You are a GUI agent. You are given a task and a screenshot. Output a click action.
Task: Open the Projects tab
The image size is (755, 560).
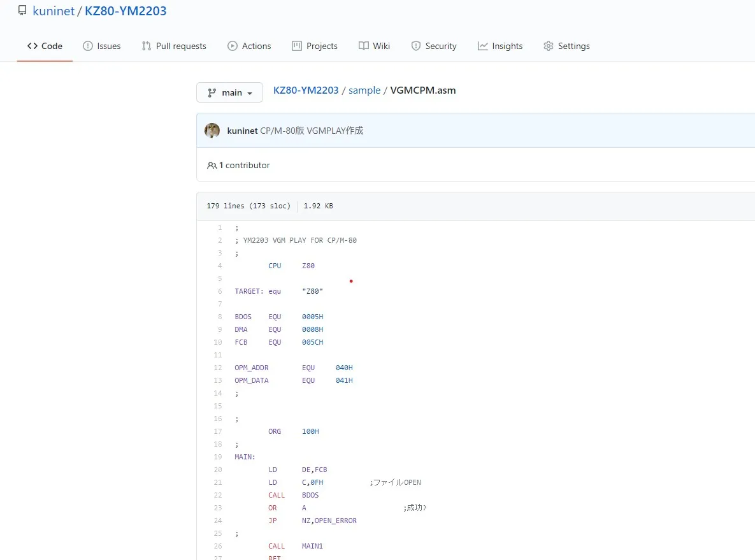(314, 46)
